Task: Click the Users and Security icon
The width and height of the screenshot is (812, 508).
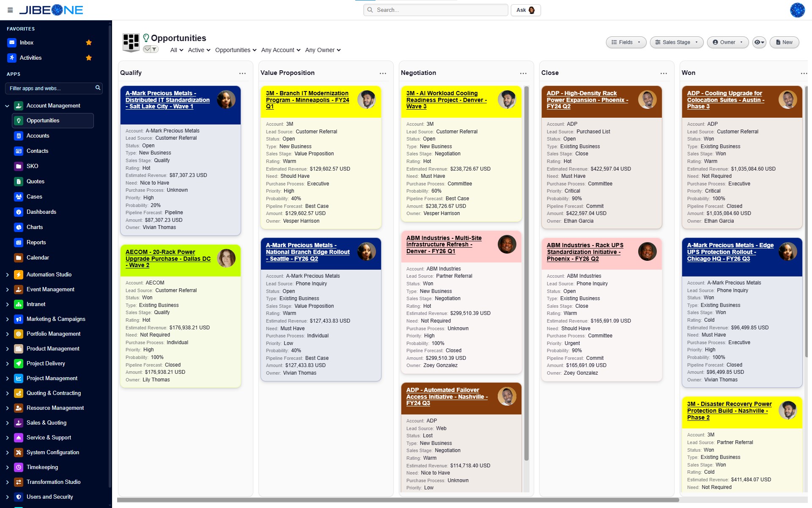Action: tap(19, 497)
